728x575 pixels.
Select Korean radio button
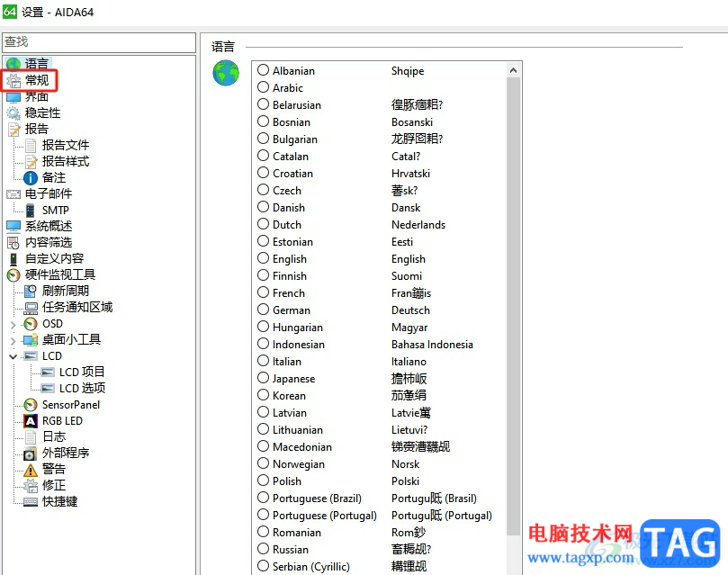264,395
